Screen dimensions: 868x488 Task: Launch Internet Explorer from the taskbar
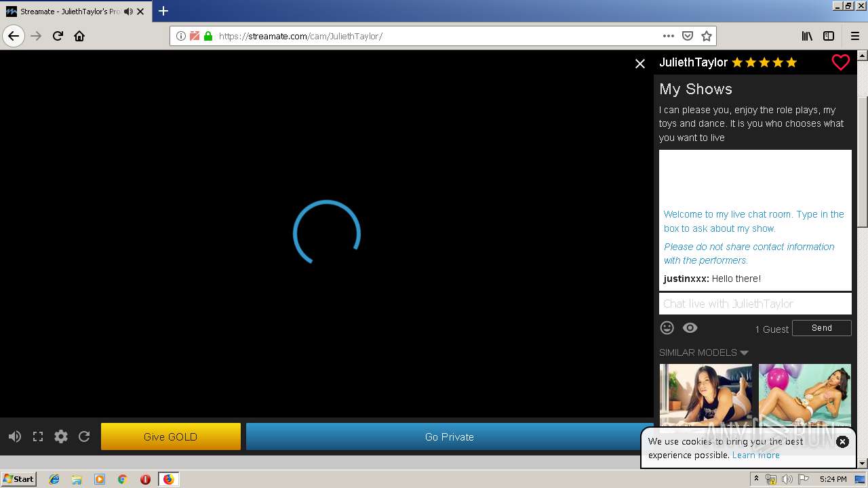[54, 479]
